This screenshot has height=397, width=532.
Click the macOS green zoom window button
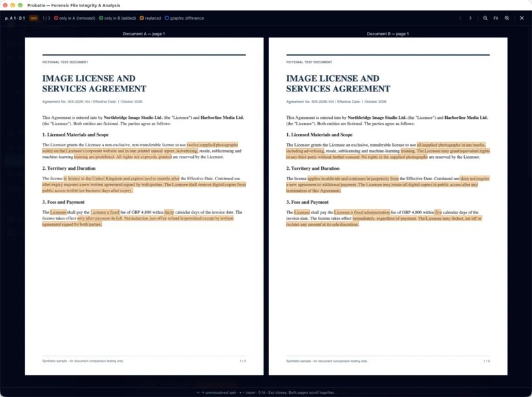[20, 5]
